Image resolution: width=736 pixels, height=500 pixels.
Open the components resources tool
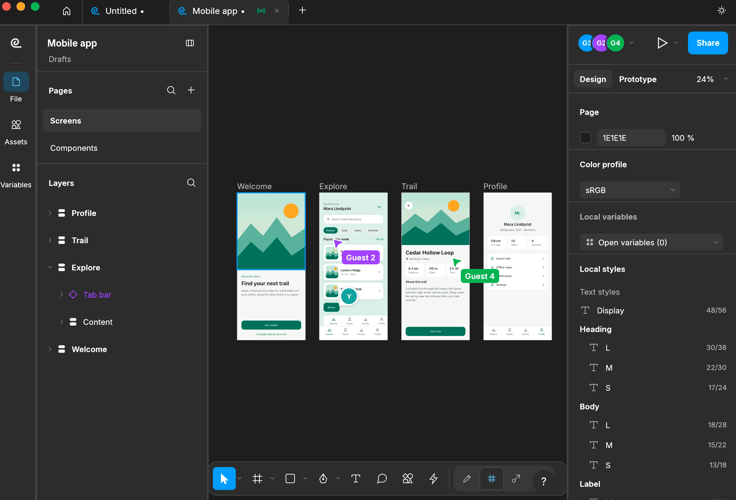[x=407, y=479]
